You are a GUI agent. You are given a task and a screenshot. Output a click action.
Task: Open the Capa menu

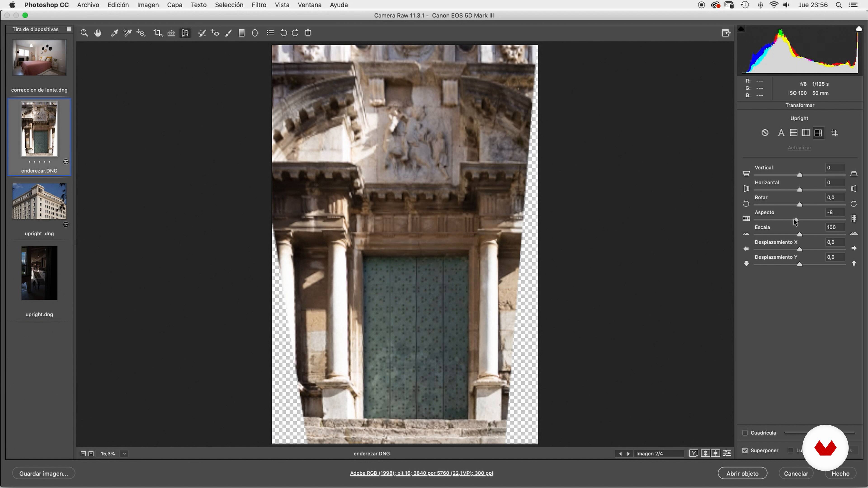point(175,5)
